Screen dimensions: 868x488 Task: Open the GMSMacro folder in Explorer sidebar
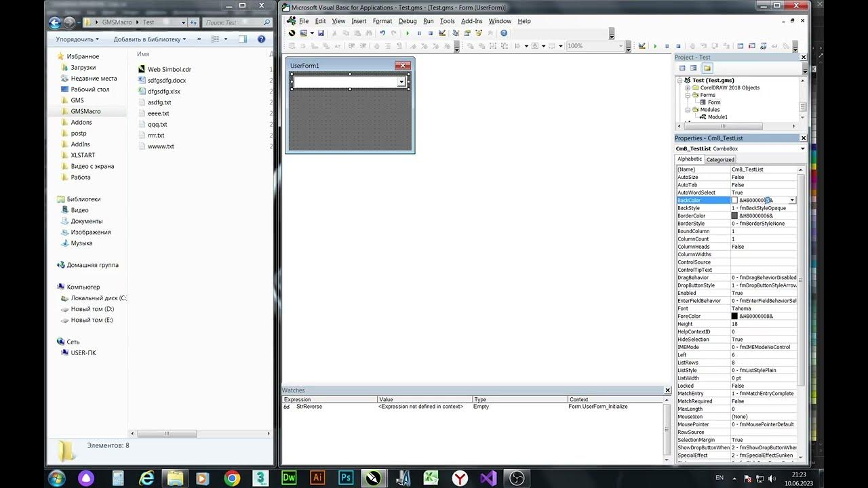point(85,111)
